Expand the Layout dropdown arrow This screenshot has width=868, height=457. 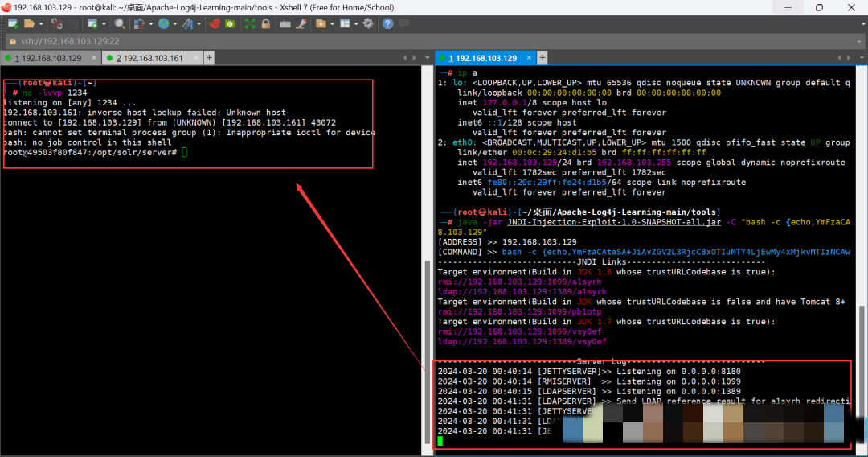(356, 24)
